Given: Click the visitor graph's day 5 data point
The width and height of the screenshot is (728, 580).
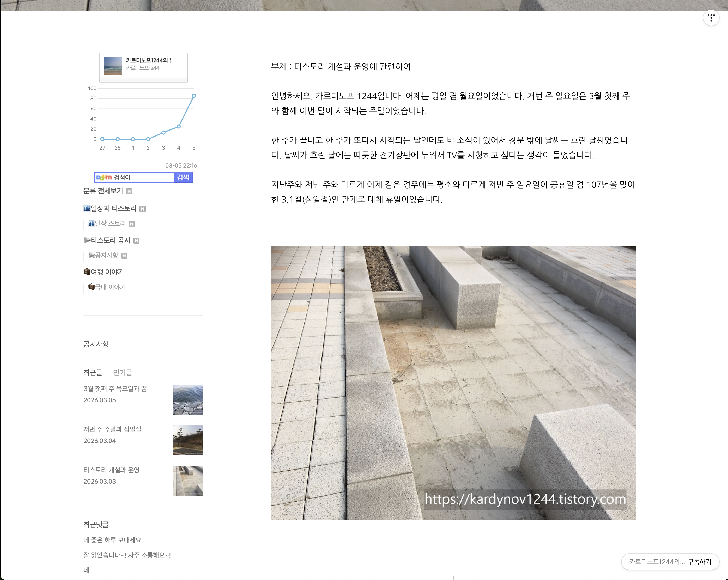Looking at the screenshot, I should (194, 96).
